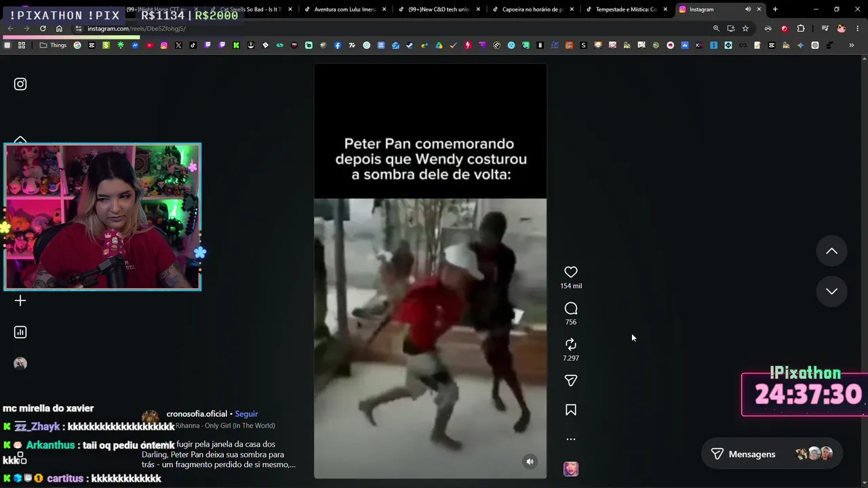Open the reel's three-dot more options
This screenshot has width=868, height=488.
tap(571, 439)
